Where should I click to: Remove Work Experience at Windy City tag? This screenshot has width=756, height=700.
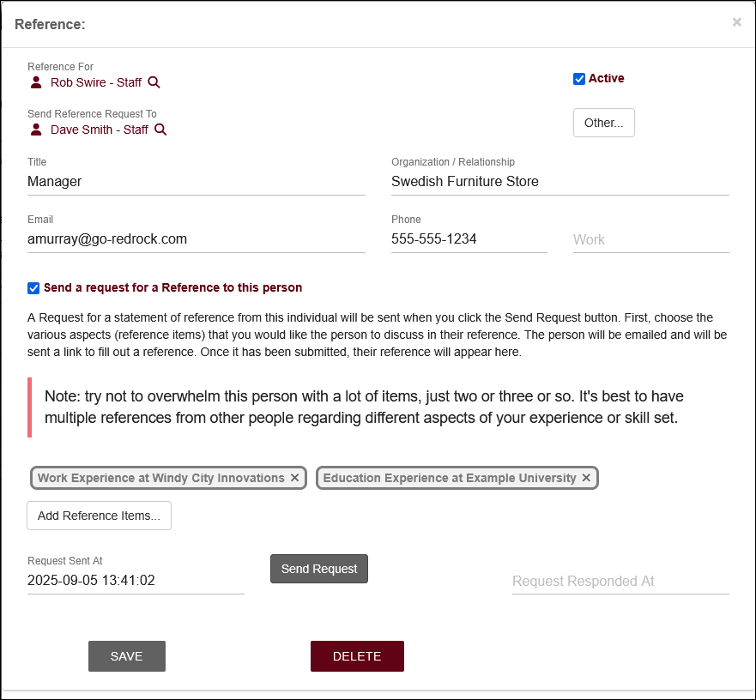pyautogui.click(x=295, y=478)
